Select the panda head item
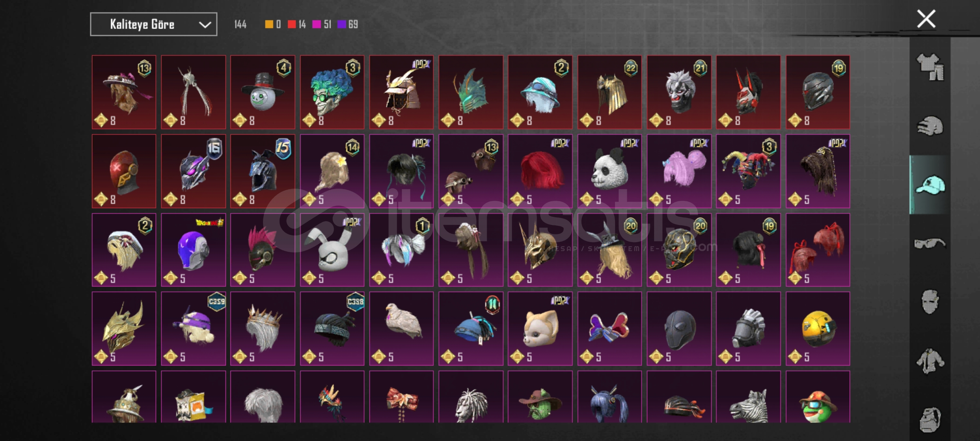The height and width of the screenshot is (441, 980). click(609, 171)
